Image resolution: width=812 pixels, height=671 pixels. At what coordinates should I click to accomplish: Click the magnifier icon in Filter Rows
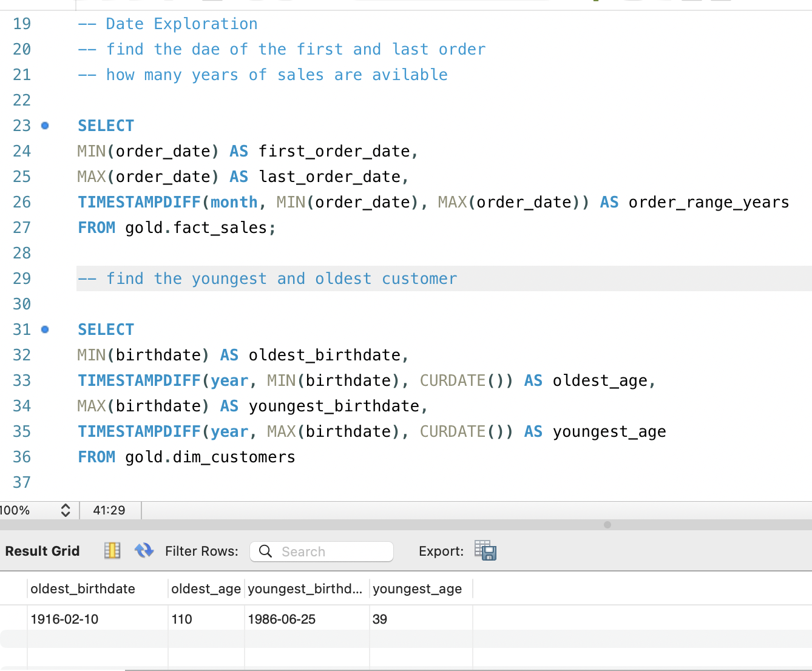point(265,551)
